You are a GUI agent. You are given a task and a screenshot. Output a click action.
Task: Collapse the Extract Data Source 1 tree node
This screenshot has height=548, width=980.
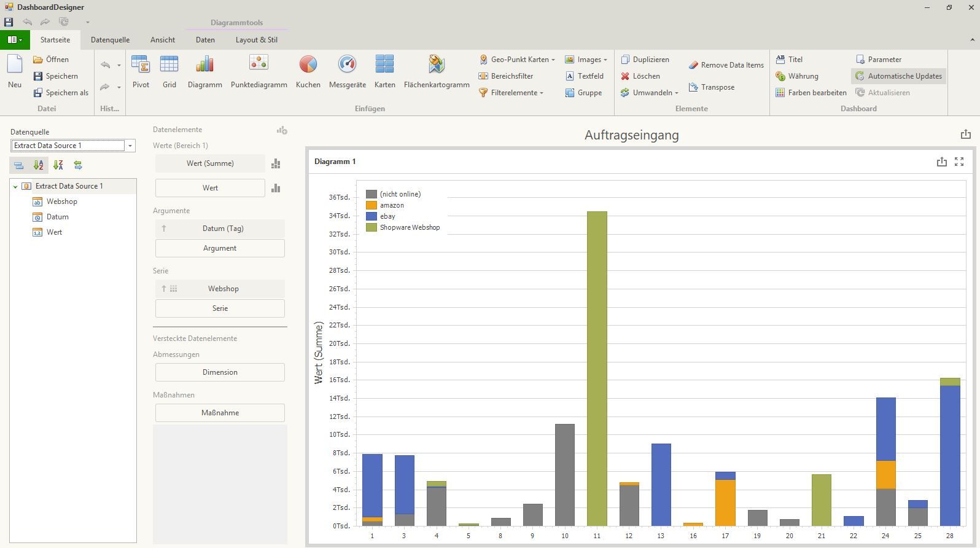point(15,186)
